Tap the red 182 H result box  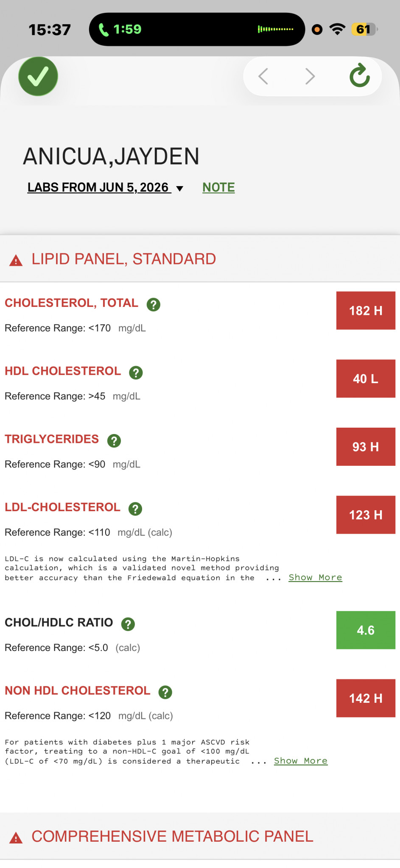[366, 310]
